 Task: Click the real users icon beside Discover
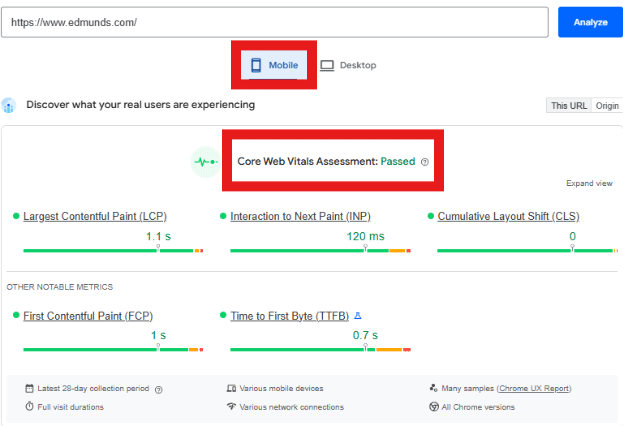coord(9,105)
